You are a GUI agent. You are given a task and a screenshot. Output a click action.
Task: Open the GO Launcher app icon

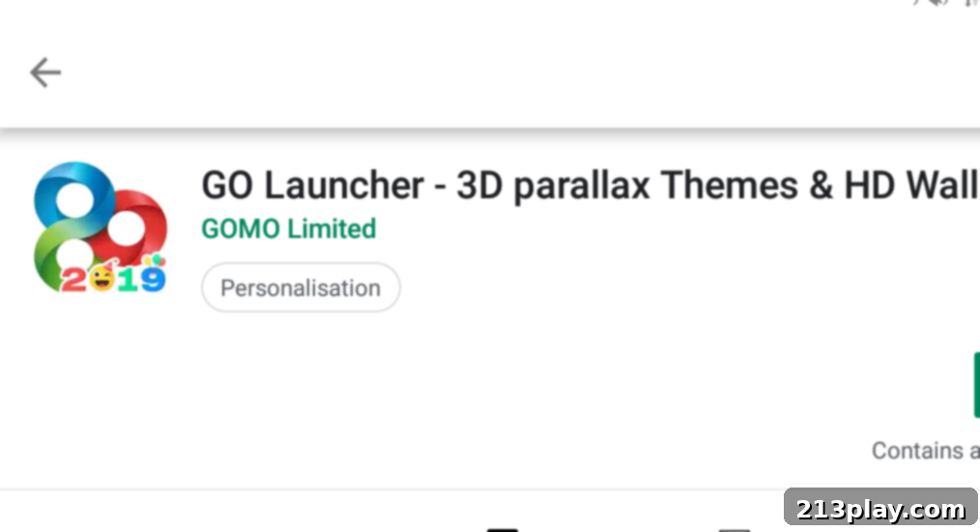(100, 228)
